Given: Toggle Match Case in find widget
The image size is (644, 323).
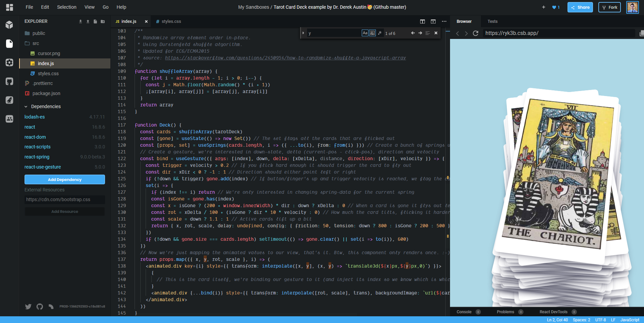Looking at the screenshot, I should 365,33.
